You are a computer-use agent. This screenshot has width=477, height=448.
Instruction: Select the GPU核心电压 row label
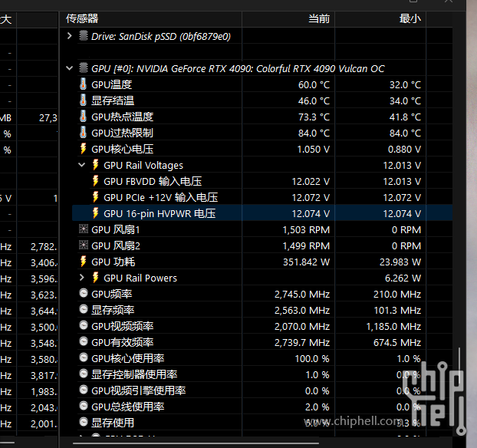(122, 149)
